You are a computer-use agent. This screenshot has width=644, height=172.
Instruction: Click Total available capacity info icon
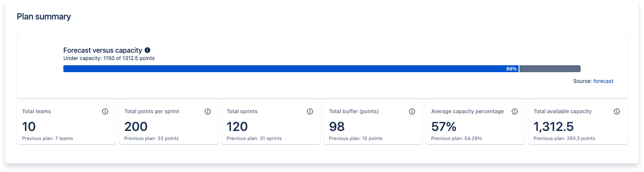617,111
